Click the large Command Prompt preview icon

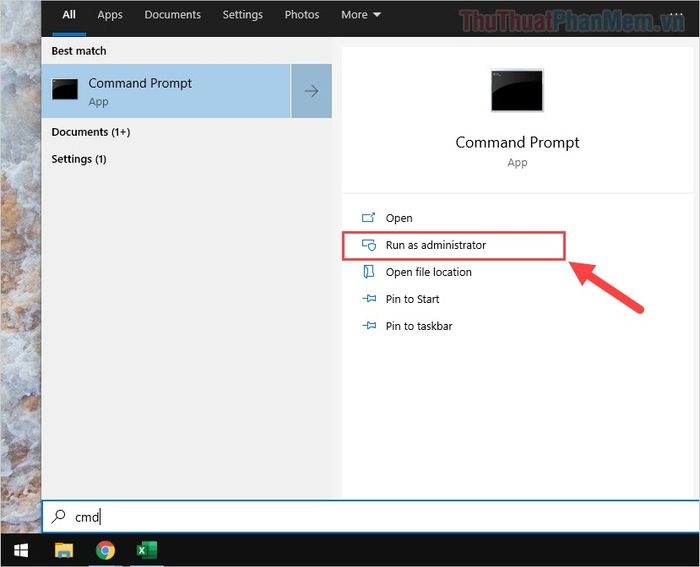[x=517, y=90]
